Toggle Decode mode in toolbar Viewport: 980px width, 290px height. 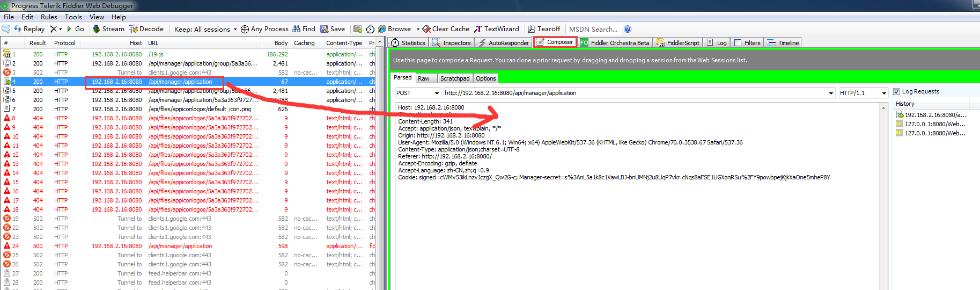[146, 29]
